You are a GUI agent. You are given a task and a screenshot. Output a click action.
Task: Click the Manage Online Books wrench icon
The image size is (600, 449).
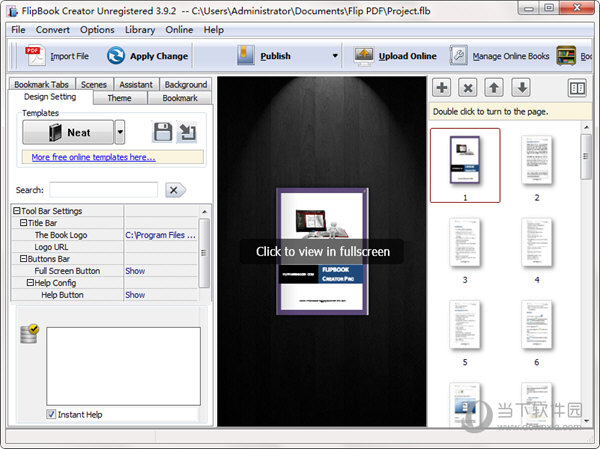[x=458, y=56]
